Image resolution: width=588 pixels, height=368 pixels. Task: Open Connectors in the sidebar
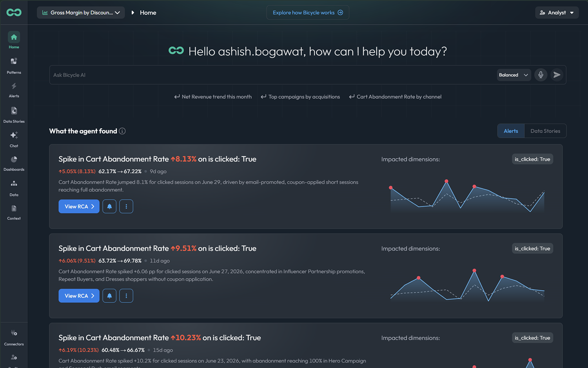[x=14, y=338]
